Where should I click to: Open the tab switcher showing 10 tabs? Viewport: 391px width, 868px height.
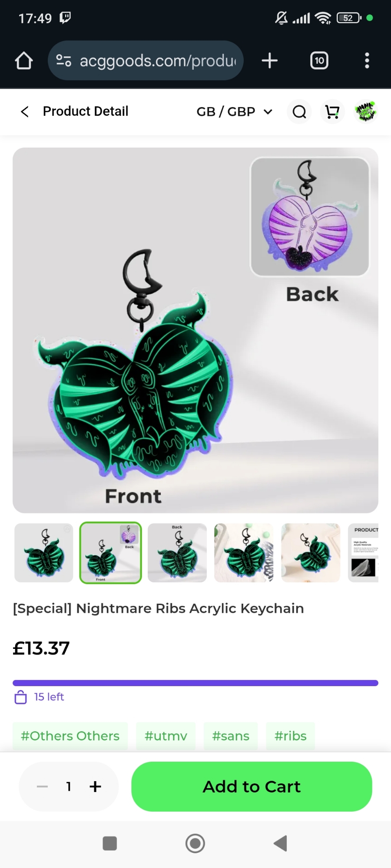coord(319,61)
